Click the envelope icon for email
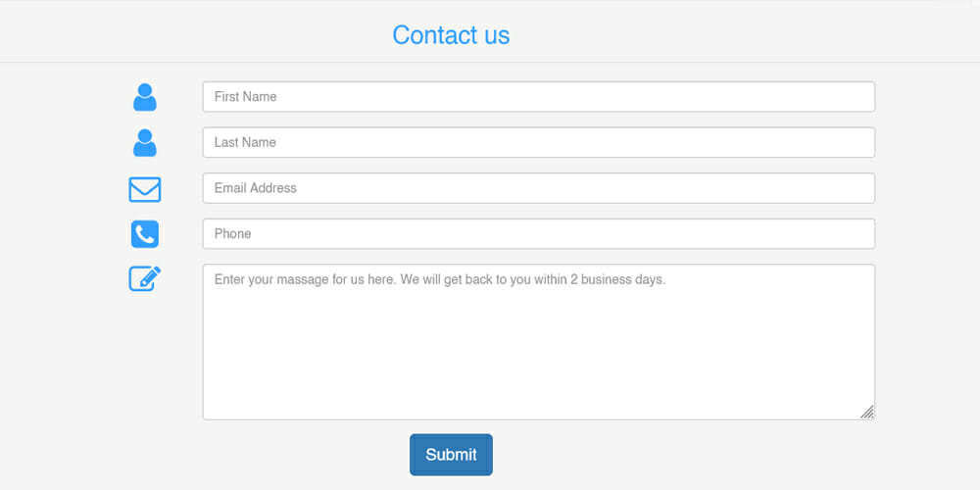 pos(145,189)
